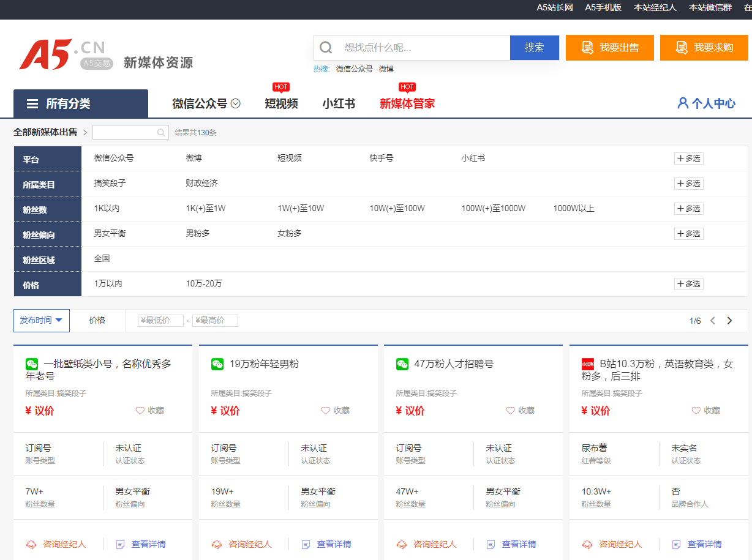752x560 pixels.
Task: Click the search icon in the small filter box
Action: (162, 132)
